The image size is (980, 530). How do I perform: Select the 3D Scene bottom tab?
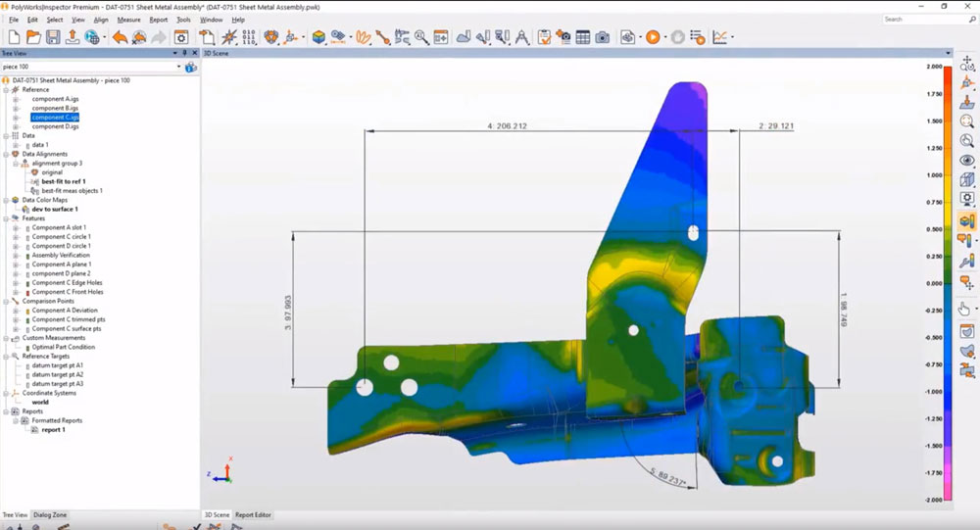(x=217, y=515)
